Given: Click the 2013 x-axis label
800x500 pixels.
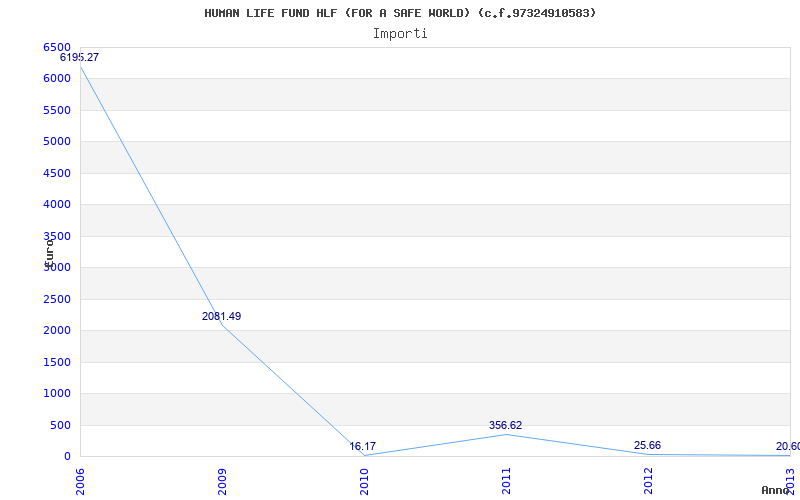Looking at the screenshot, I should pyautogui.click(x=790, y=481).
